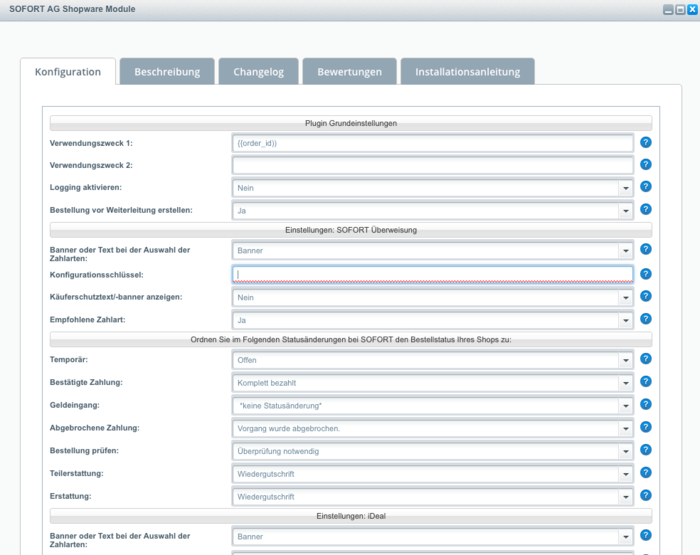The image size is (700, 555).
Task: Go to the Bewertungen tab
Action: [x=350, y=71]
